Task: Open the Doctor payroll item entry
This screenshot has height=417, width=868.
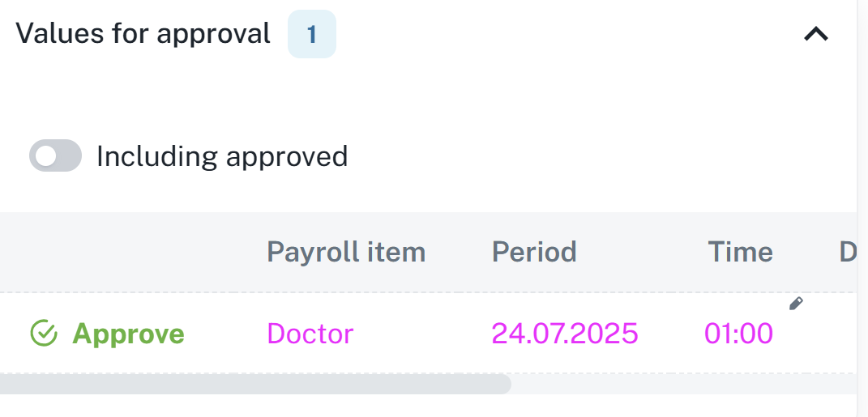Action: click(310, 334)
